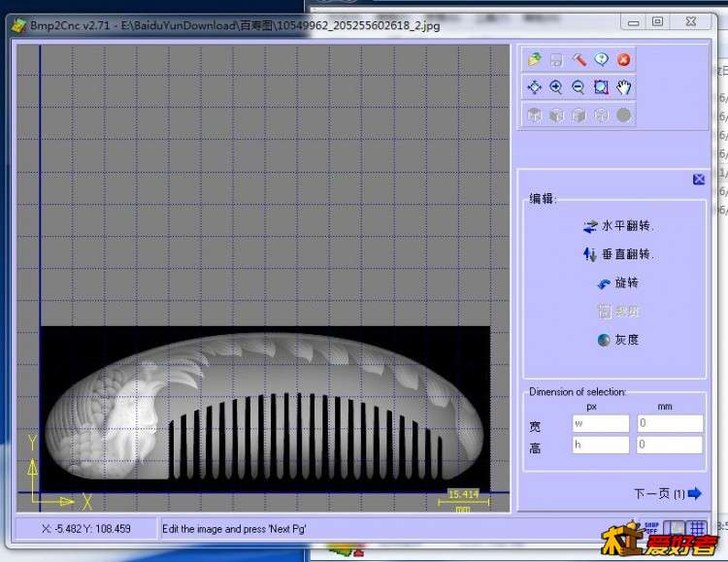Click the zoom out magnifier

(579, 87)
